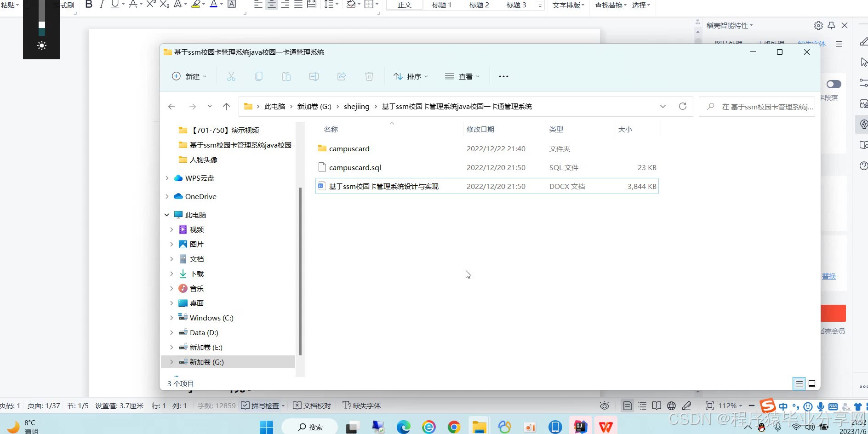The image size is (868, 434).
Task: Click the Rename icon in Explorer toolbar
Action: tap(314, 76)
